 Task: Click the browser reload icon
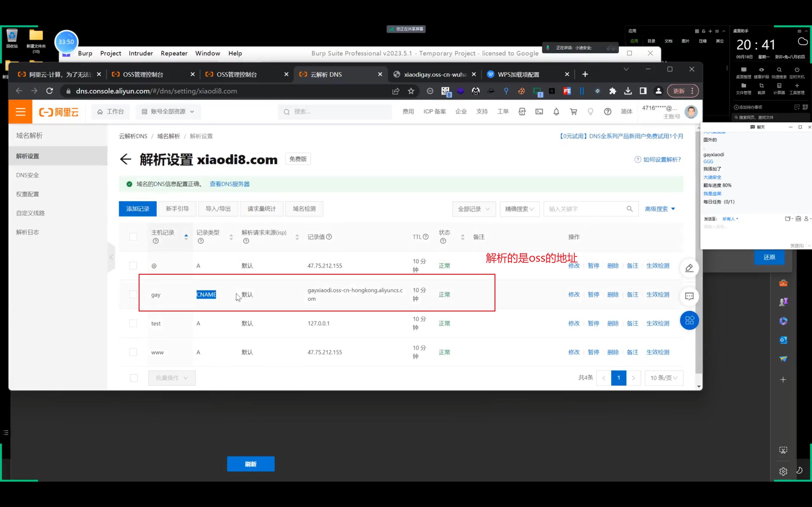50,91
